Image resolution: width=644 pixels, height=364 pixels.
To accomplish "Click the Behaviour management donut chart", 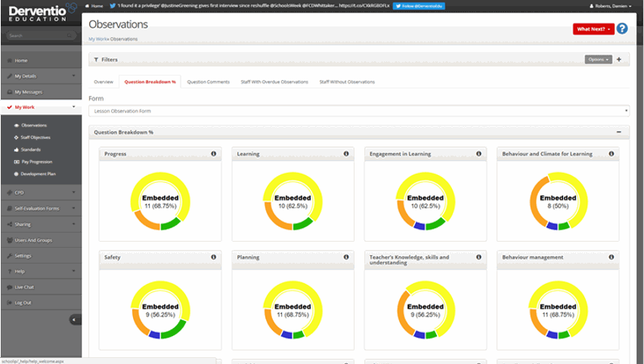I will tap(558, 310).
